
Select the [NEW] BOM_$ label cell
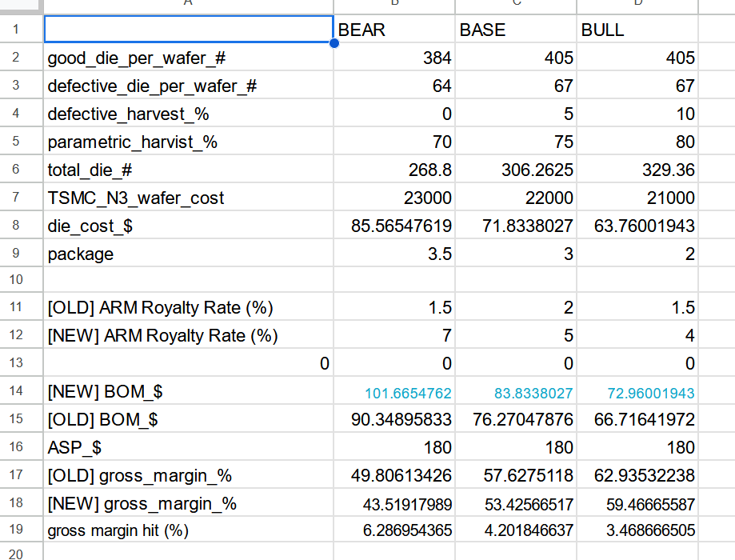pos(189,391)
